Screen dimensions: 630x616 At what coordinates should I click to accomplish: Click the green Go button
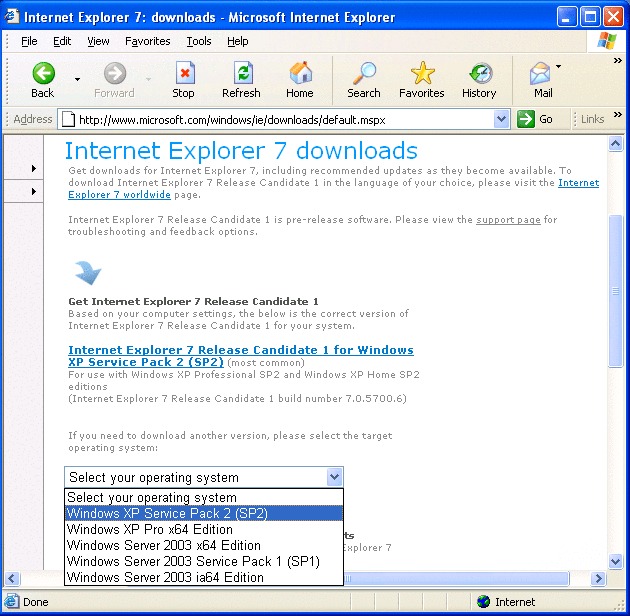535,119
